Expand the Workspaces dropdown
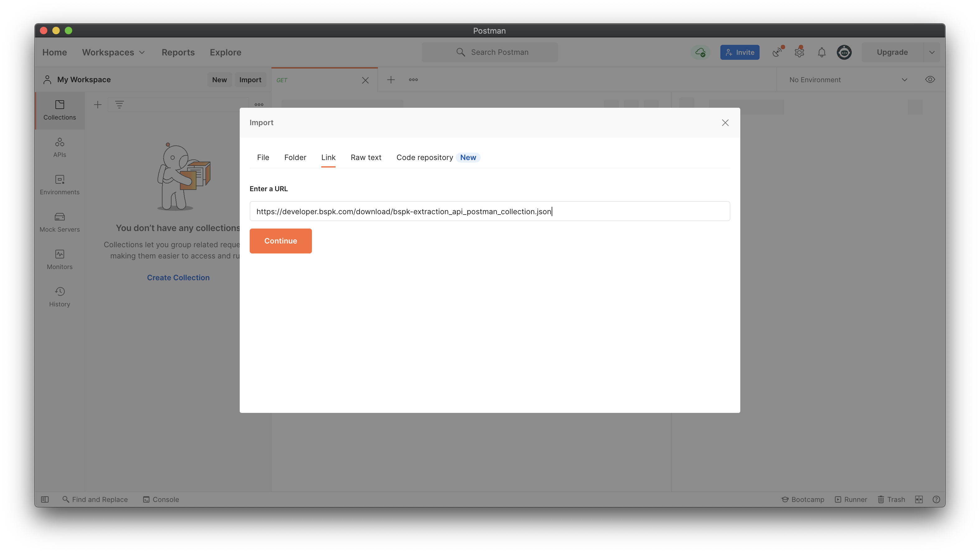Viewport: 980px width, 553px height. click(x=113, y=52)
